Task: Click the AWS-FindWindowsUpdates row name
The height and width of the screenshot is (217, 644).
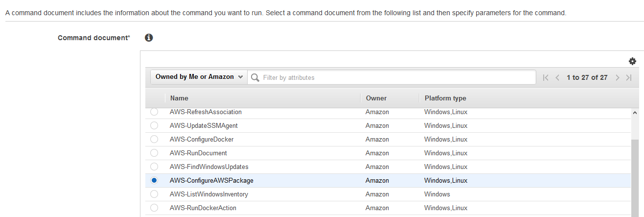Action: [209, 167]
